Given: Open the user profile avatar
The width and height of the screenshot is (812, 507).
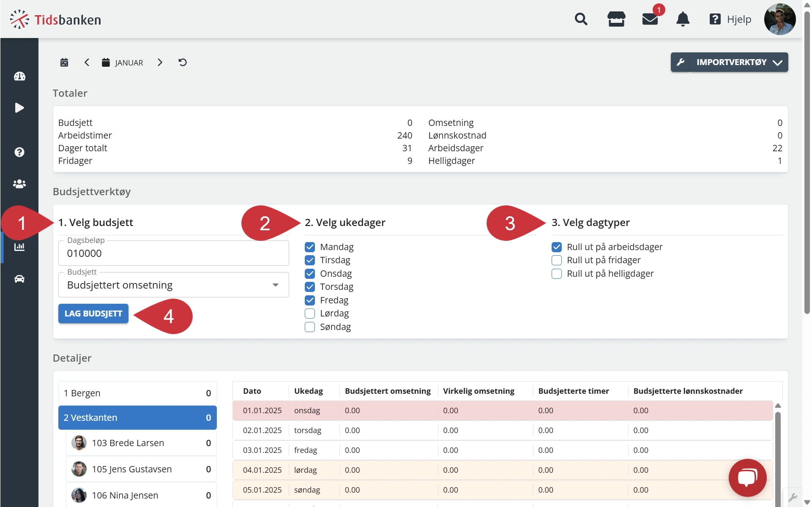Looking at the screenshot, I should (x=779, y=19).
